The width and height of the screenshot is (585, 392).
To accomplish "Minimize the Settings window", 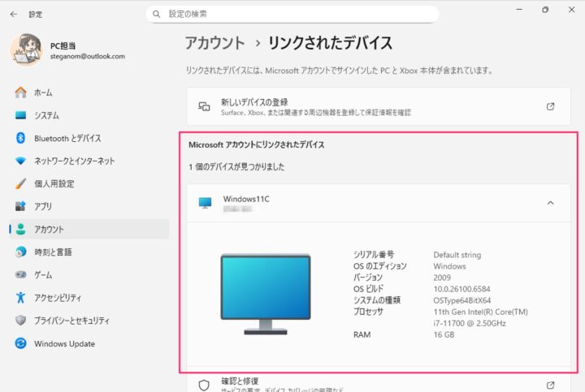I will (519, 10).
